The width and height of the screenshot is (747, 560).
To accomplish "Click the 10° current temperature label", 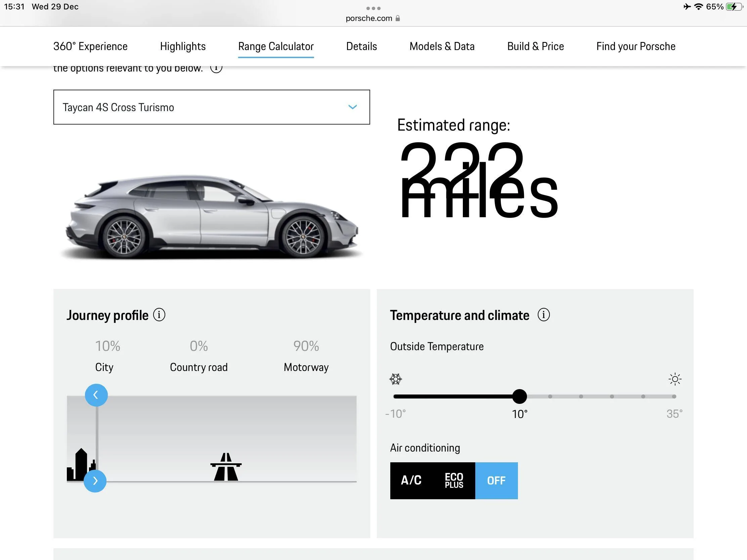I will [519, 414].
